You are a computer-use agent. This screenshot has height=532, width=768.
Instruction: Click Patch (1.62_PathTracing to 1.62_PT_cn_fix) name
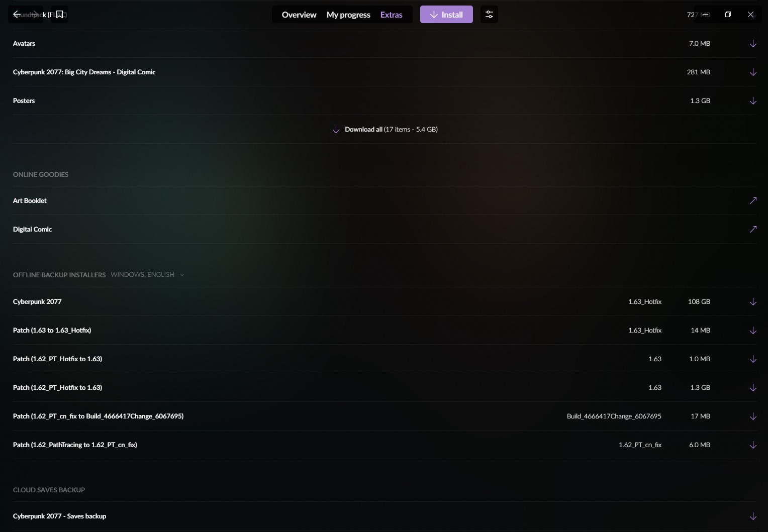(75, 445)
